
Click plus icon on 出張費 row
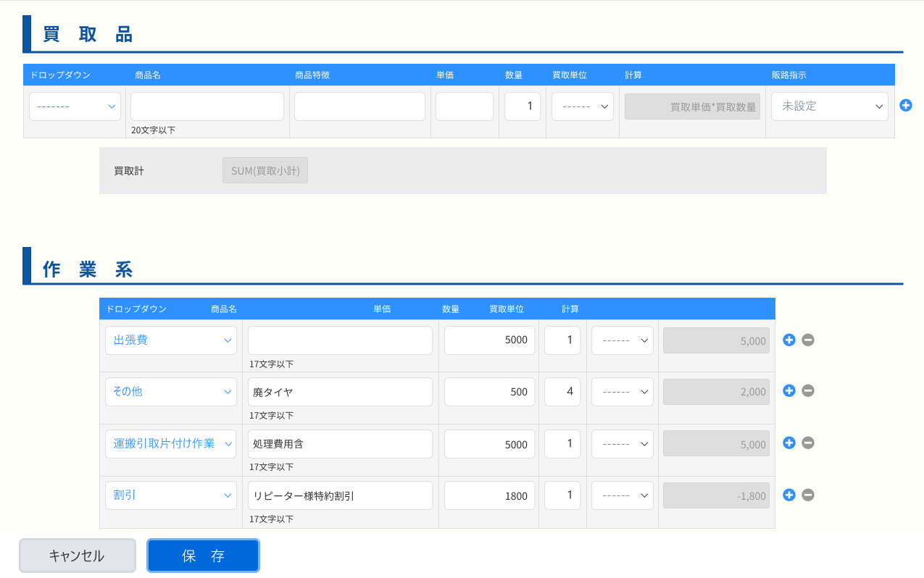[x=789, y=340]
